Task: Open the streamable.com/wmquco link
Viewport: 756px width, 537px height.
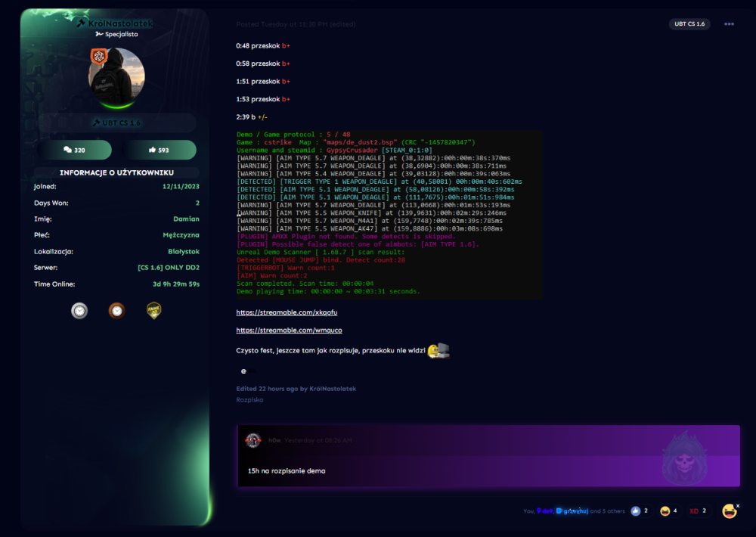Action: pyautogui.click(x=290, y=331)
